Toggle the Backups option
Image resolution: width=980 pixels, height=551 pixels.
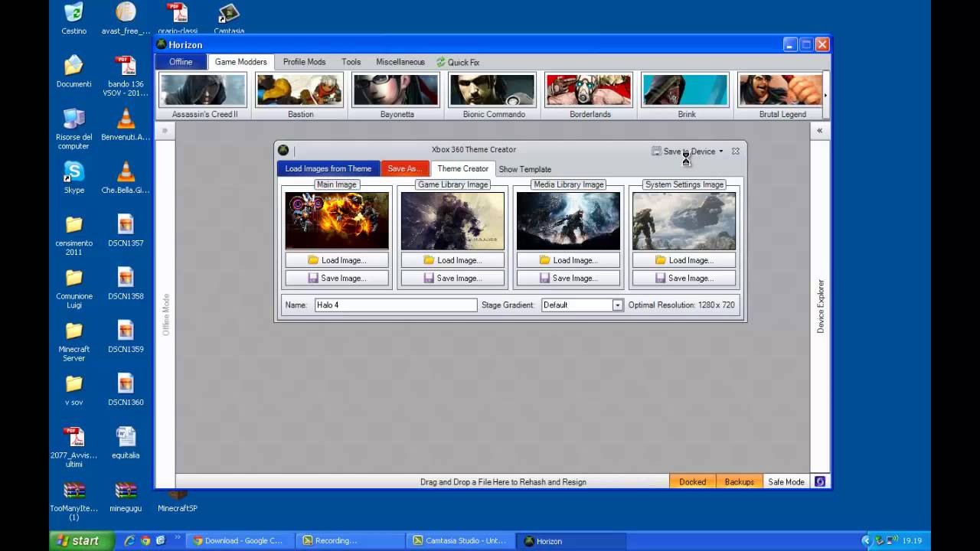739,481
